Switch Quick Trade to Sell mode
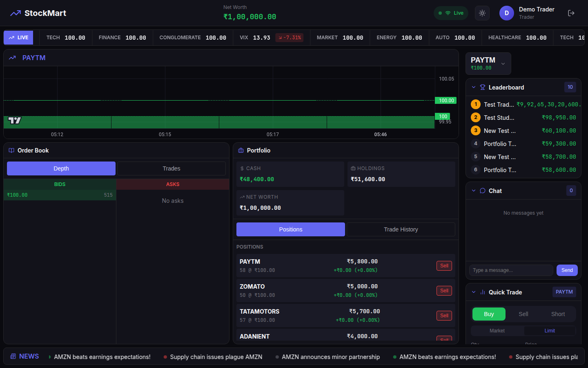588x368 pixels. [523, 314]
